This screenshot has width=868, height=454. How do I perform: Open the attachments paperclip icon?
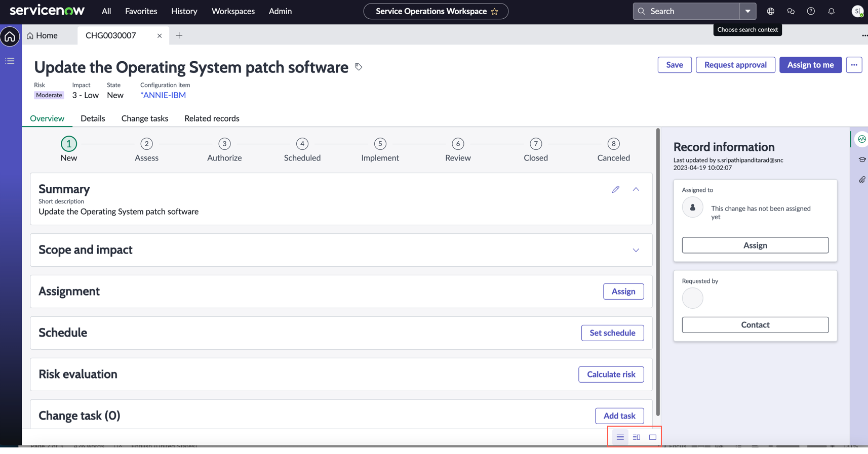[x=861, y=180]
